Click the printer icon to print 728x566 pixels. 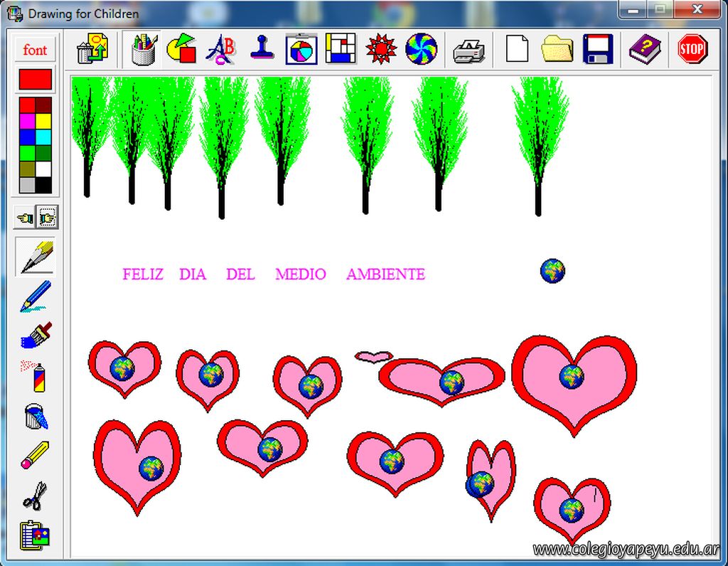(469, 50)
